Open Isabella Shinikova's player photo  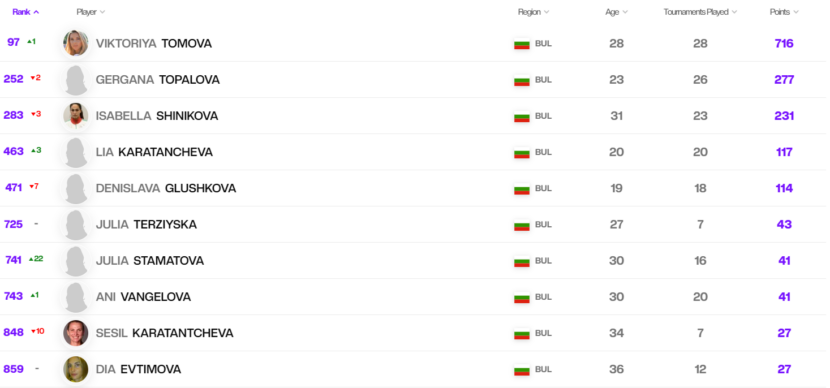(76, 116)
